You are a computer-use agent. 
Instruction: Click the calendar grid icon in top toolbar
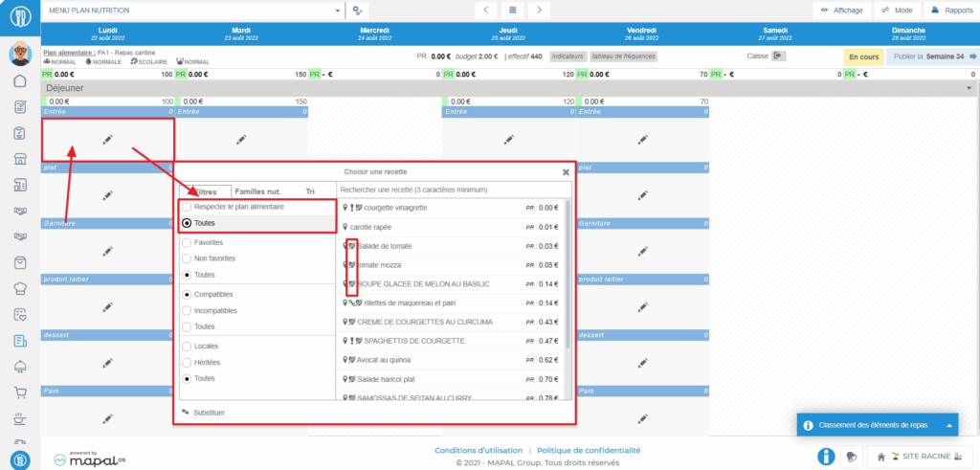[513, 10]
